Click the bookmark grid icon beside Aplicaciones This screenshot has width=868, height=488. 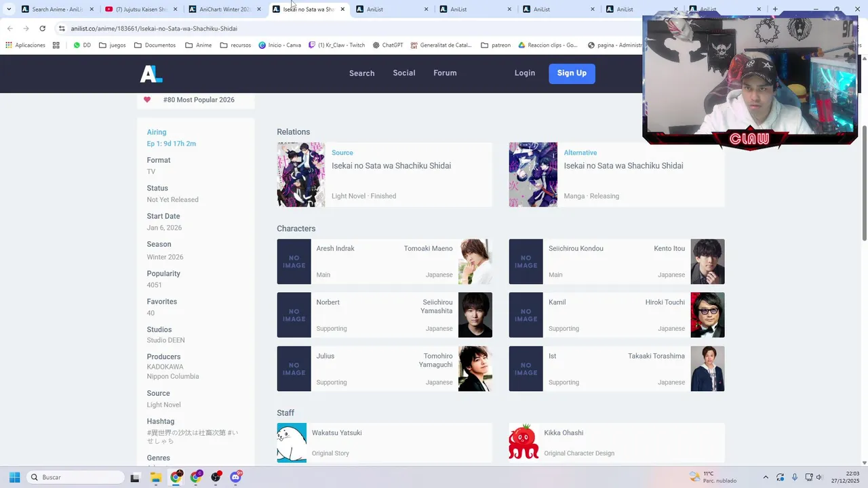[56, 45]
